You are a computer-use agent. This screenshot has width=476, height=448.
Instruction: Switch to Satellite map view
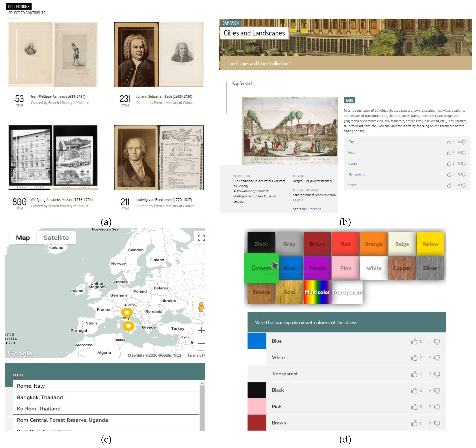(56, 238)
